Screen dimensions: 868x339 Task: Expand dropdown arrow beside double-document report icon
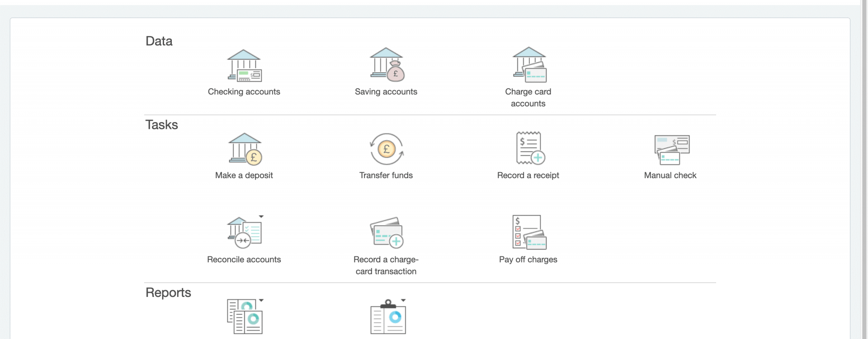pos(261,300)
